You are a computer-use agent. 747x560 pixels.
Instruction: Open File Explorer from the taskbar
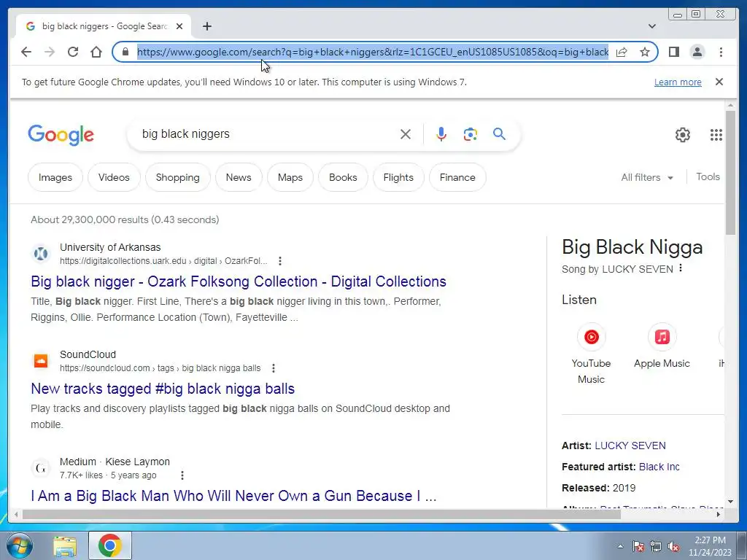(x=65, y=546)
